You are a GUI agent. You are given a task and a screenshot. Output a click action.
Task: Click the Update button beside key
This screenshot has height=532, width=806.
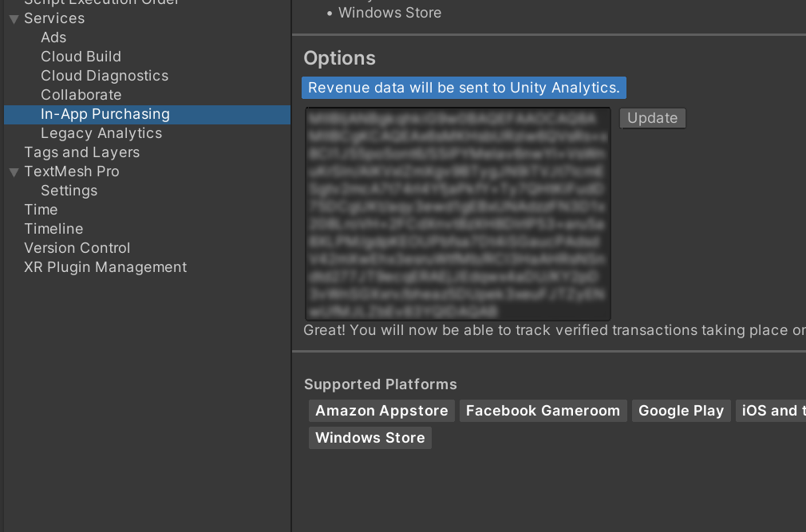tap(652, 118)
